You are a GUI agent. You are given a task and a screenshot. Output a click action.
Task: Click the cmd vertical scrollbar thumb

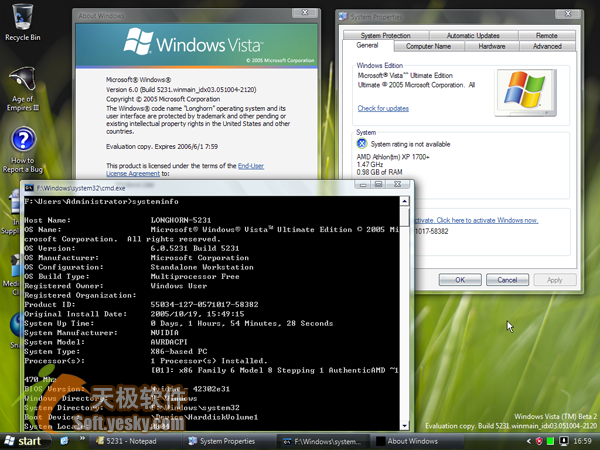tap(404, 216)
